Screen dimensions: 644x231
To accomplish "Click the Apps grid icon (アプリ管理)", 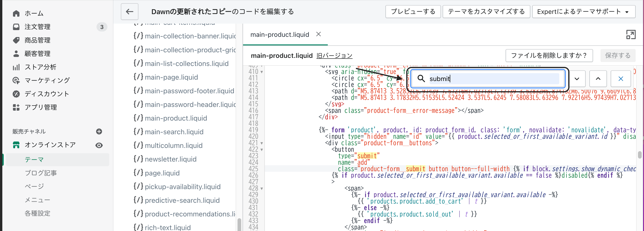I will (x=16, y=107).
